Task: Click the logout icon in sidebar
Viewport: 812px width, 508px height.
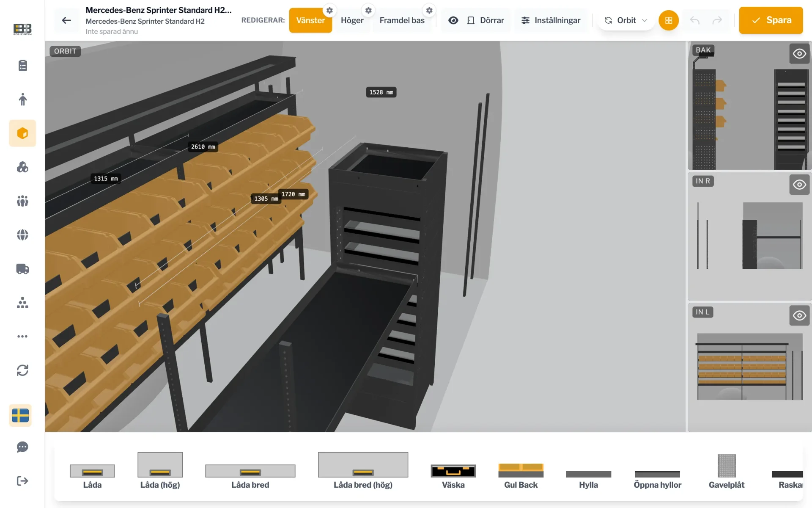Action: (22, 481)
